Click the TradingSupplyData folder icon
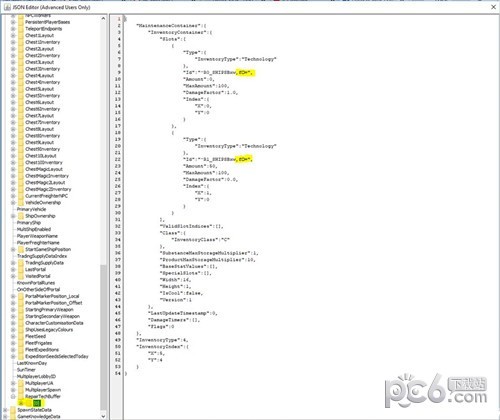Image resolution: width=500 pixels, height=420 pixels. [21, 263]
